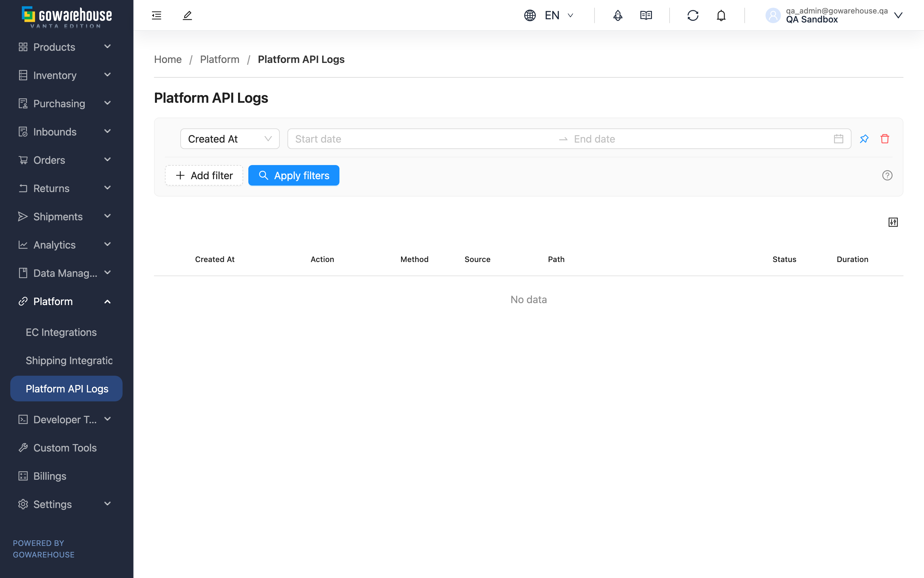Click the Analytics chart icon

pos(23,245)
